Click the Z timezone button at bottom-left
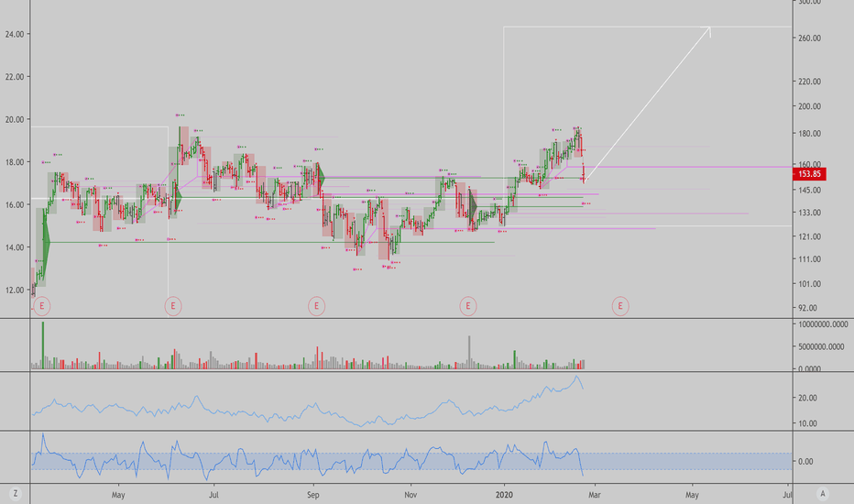The width and height of the screenshot is (854, 504). (16, 494)
